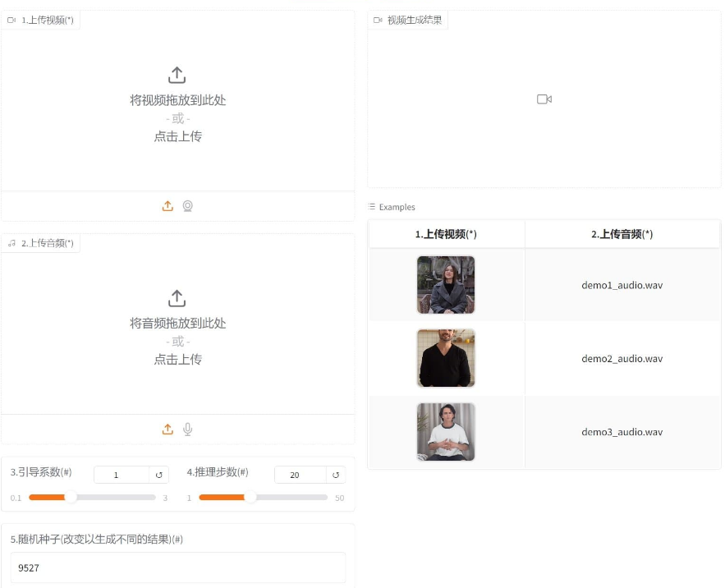Click the 引导系数 number field showing 1
Image resolution: width=725 pixels, height=588 pixels.
(x=115, y=474)
